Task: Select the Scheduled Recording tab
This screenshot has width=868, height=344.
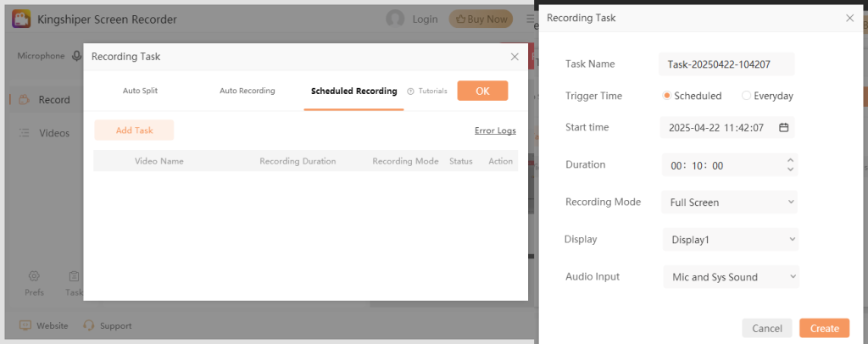Action: point(353,92)
